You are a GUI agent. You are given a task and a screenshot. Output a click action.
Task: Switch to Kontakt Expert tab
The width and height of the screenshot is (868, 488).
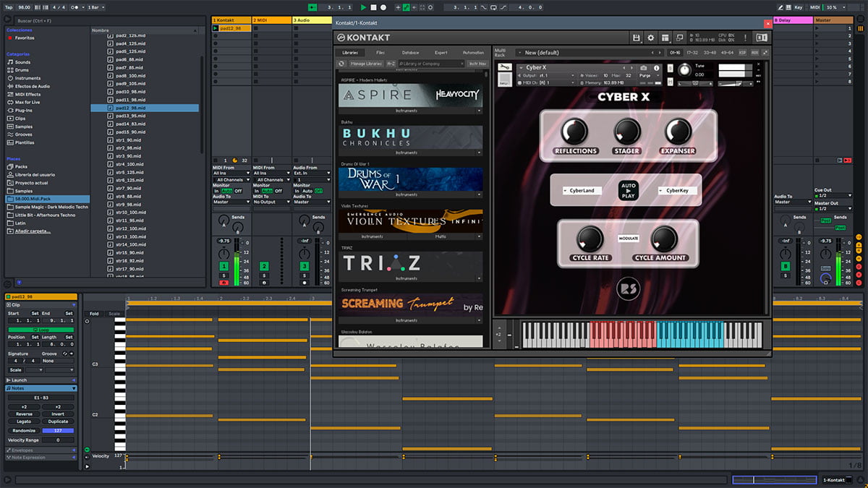[x=441, y=53]
